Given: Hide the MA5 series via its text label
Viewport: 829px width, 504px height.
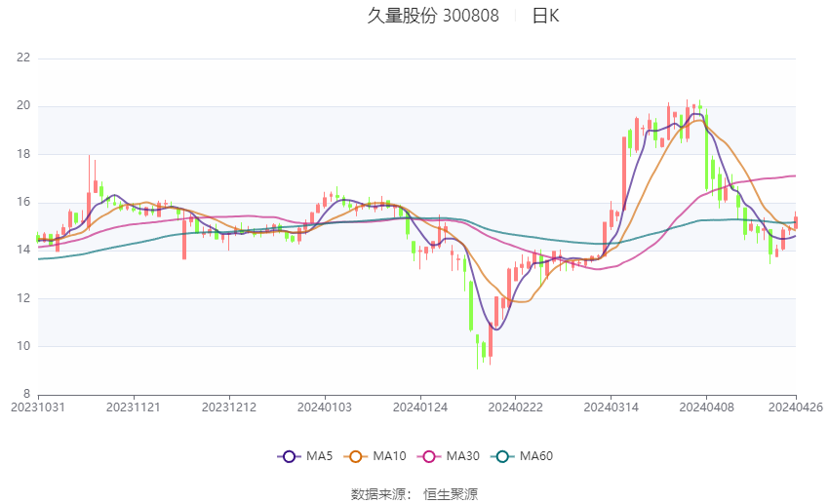Looking at the screenshot, I should pyautogui.click(x=319, y=456).
